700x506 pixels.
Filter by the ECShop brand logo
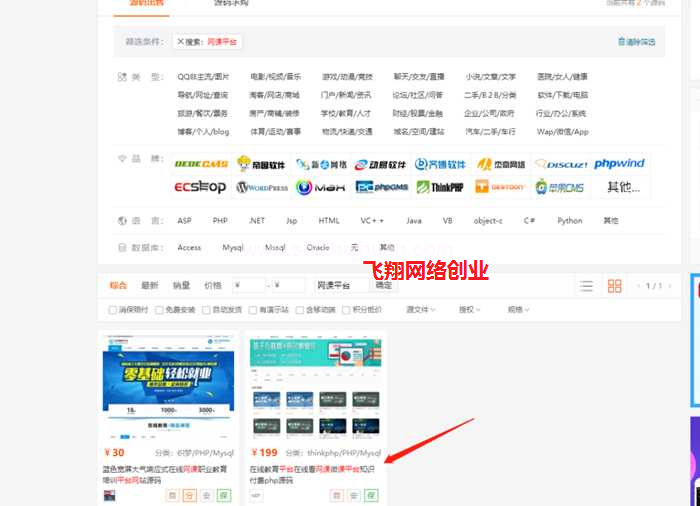200,187
